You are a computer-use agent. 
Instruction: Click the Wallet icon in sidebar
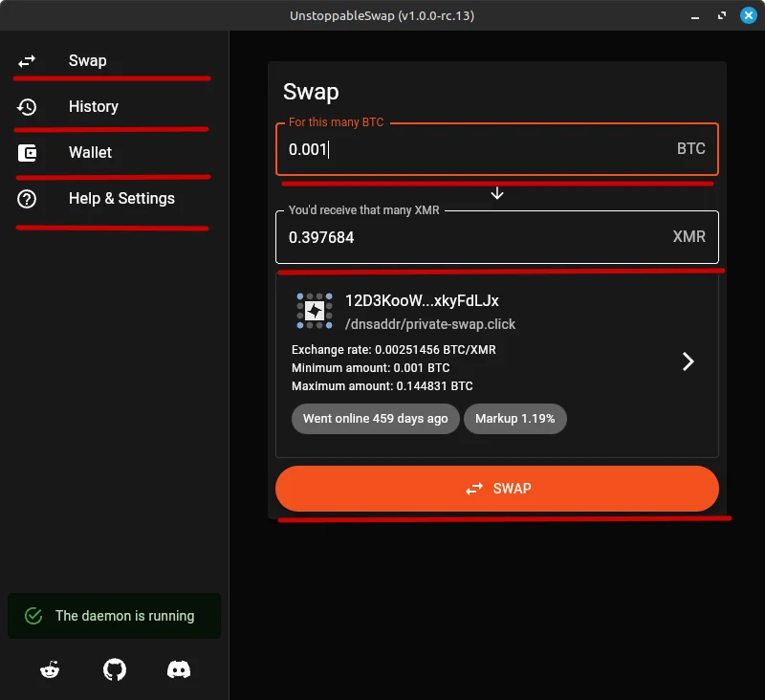(x=27, y=153)
